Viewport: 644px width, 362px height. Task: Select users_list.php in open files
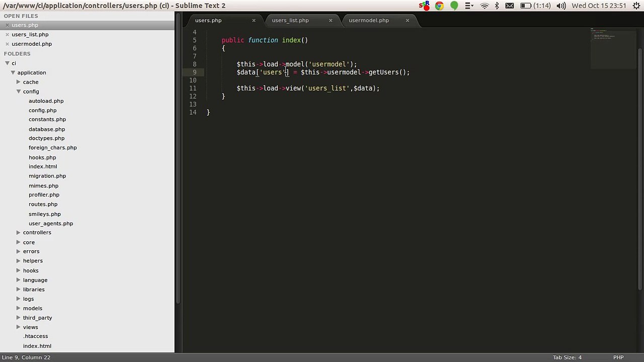tap(30, 35)
